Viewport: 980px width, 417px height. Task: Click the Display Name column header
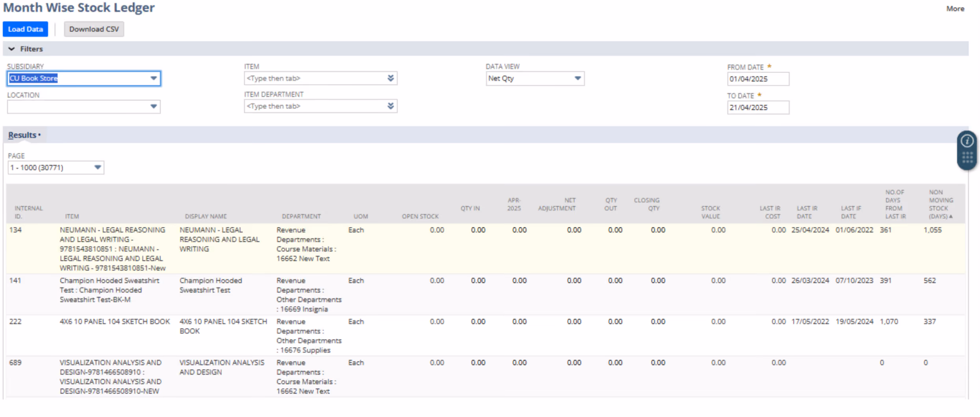point(206,216)
